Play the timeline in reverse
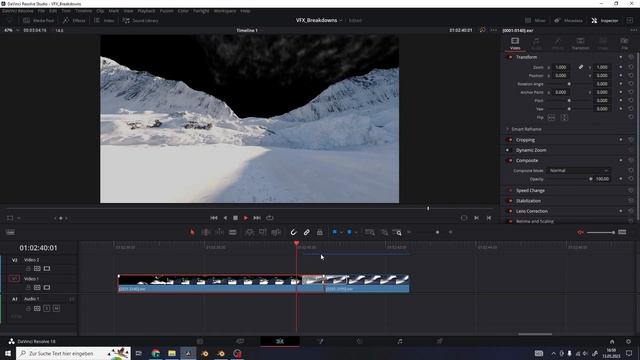Screen dimensions: 640x360 tap(225, 218)
